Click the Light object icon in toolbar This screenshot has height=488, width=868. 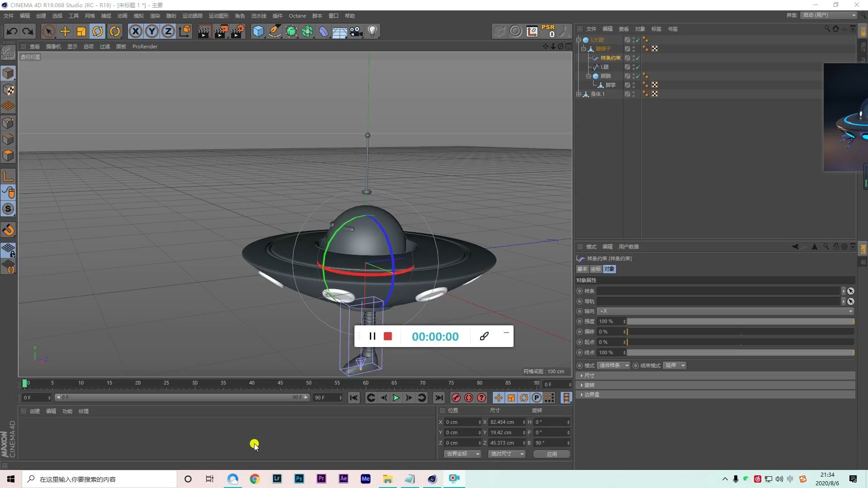click(372, 31)
